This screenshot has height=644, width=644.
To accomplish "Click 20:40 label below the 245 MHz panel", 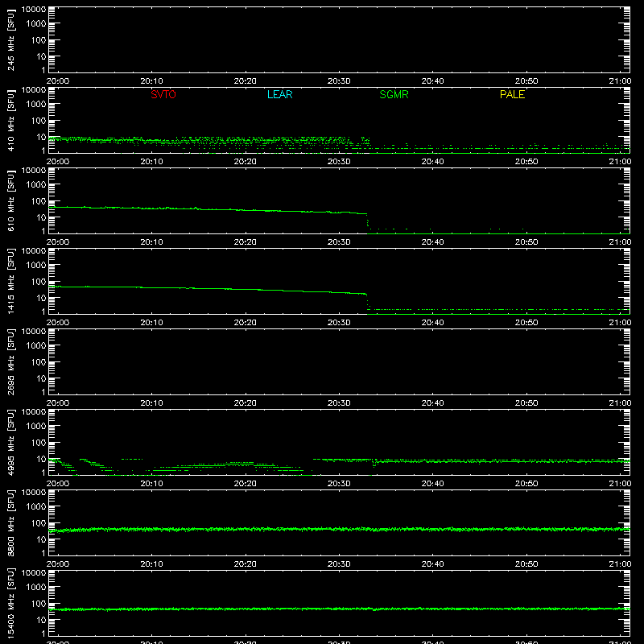I will pos(432,81).
